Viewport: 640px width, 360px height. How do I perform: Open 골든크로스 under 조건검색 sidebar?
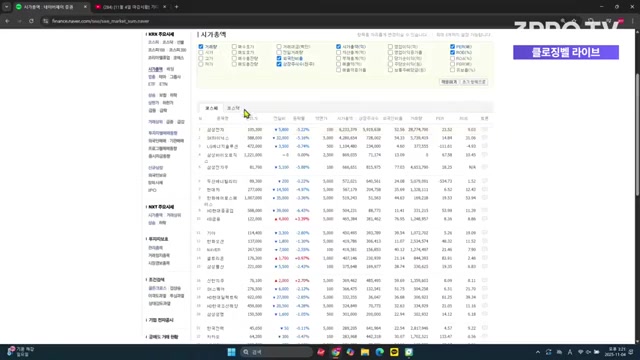pyautogui.click(x=157, y=288)
